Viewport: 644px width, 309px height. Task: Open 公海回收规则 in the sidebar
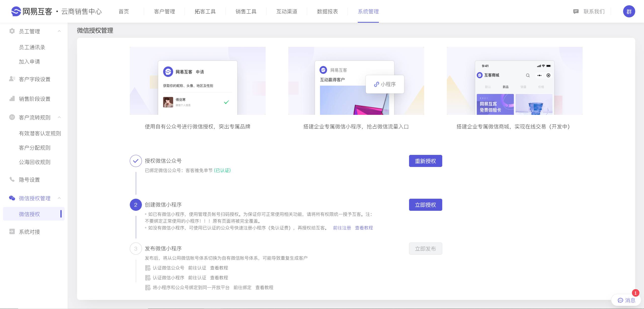35,162
